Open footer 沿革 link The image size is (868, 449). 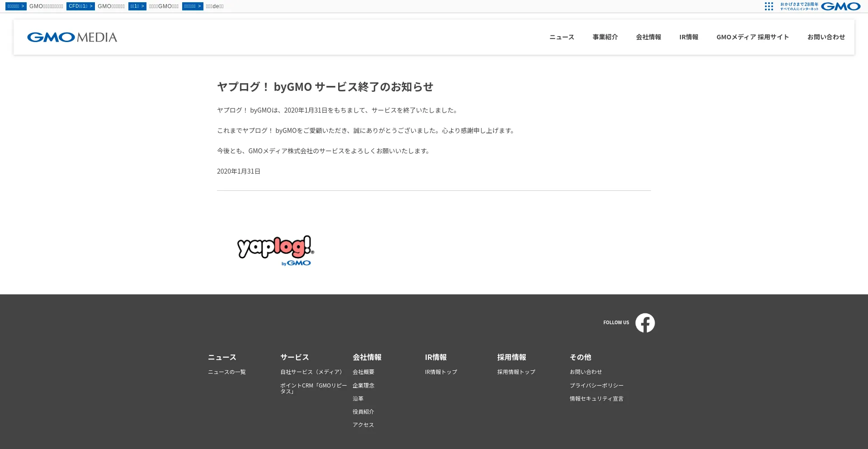click(358, 399)
